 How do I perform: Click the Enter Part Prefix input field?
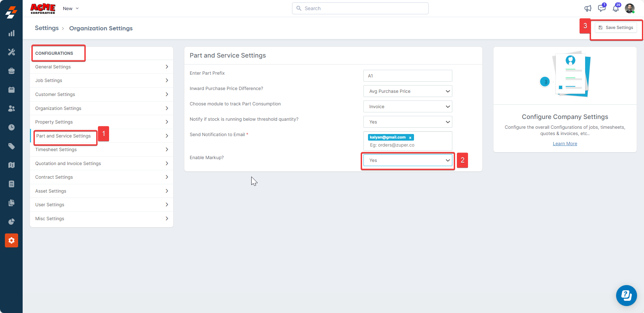coord(407,76)
